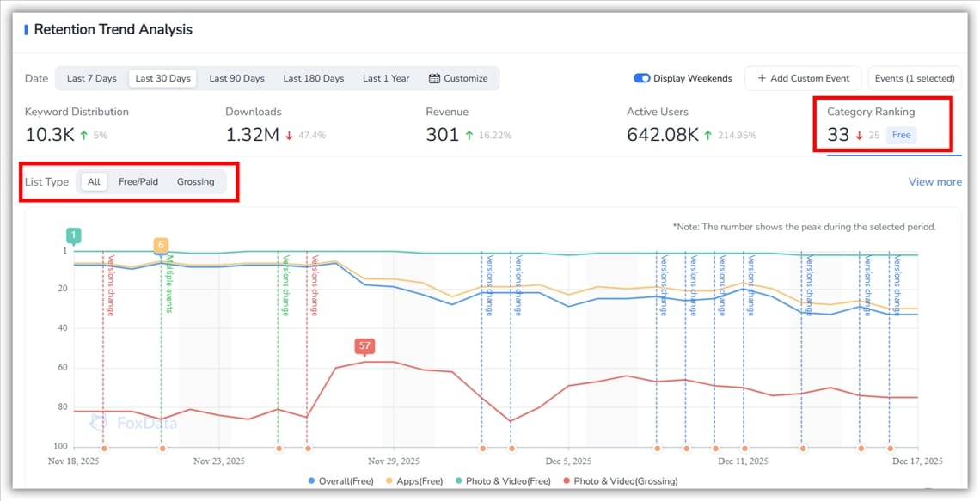
Task: Click the Free badge in Category Ranking
Action: (901, 135)
